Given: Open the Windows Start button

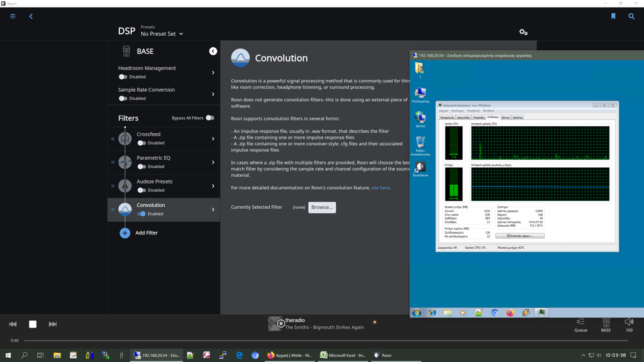Looking at the screenshot, I should [8, 356].
